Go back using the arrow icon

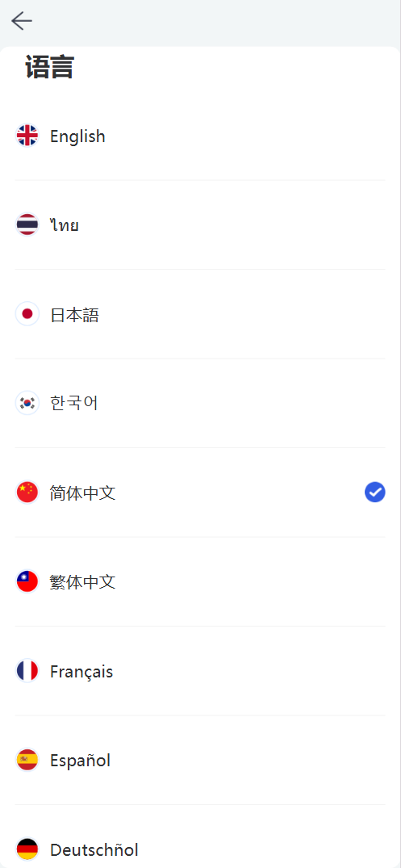tap(22, 20)
